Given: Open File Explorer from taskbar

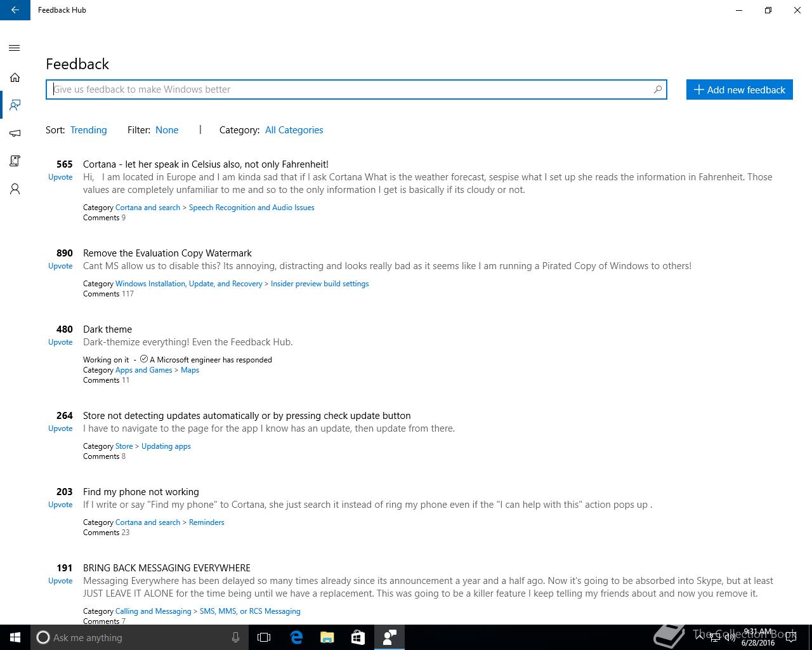Looking at the screenshot, I should (327, 637).
